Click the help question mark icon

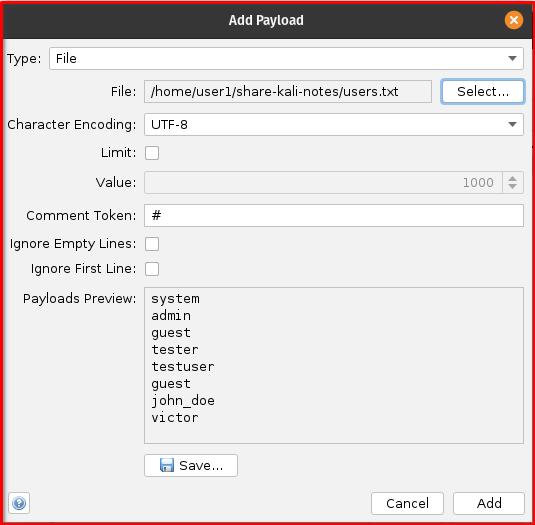click(19, 503)
